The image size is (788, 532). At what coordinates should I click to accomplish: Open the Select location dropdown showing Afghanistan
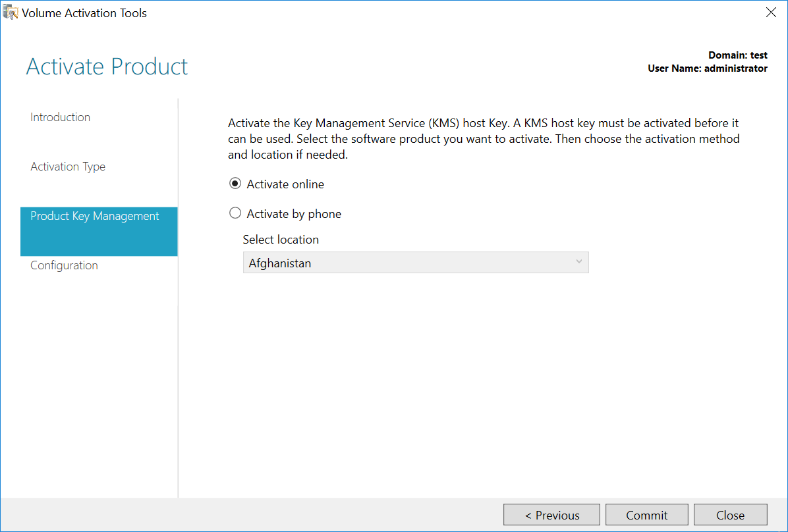416,263
